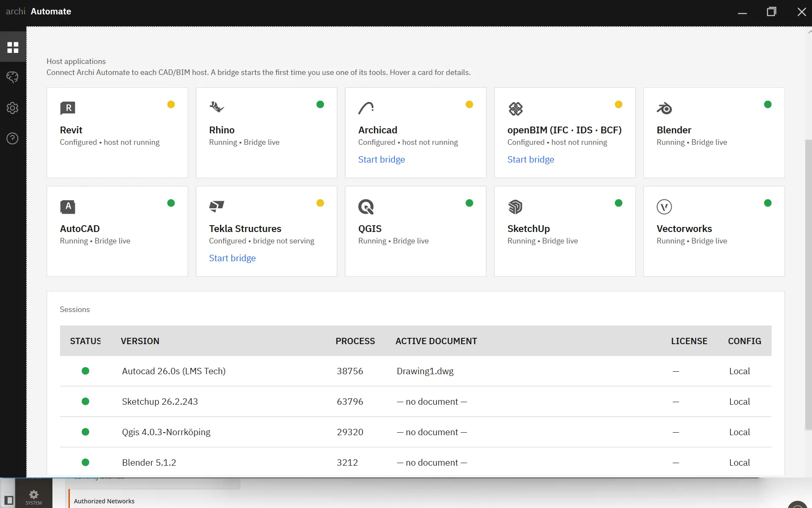Click the Archicad host icon
Screen dimensions: 812x508
coord(366,108)
